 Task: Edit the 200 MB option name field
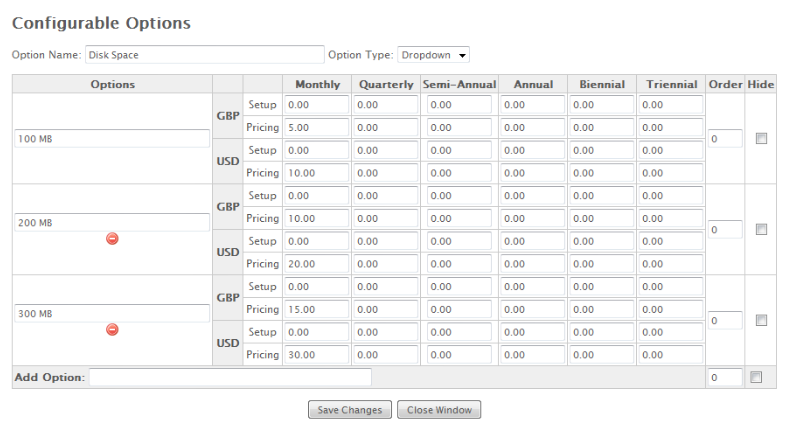tap(111, 222)
